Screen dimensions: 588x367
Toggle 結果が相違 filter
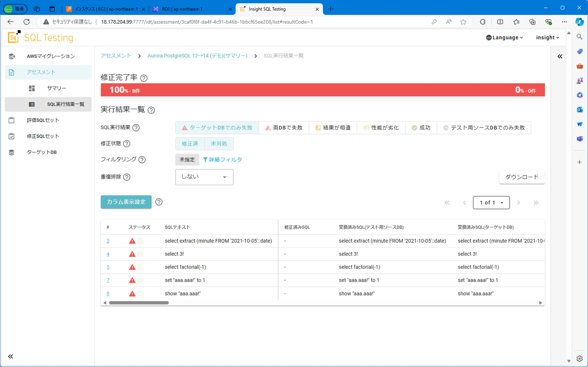pos(333,128)
